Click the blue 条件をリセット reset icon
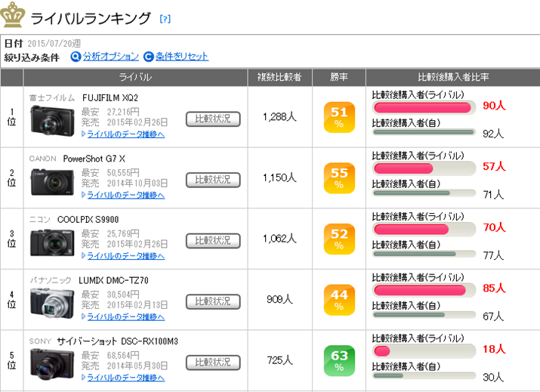The height and width of the screenshot is (392, 540). pos(149,57)
